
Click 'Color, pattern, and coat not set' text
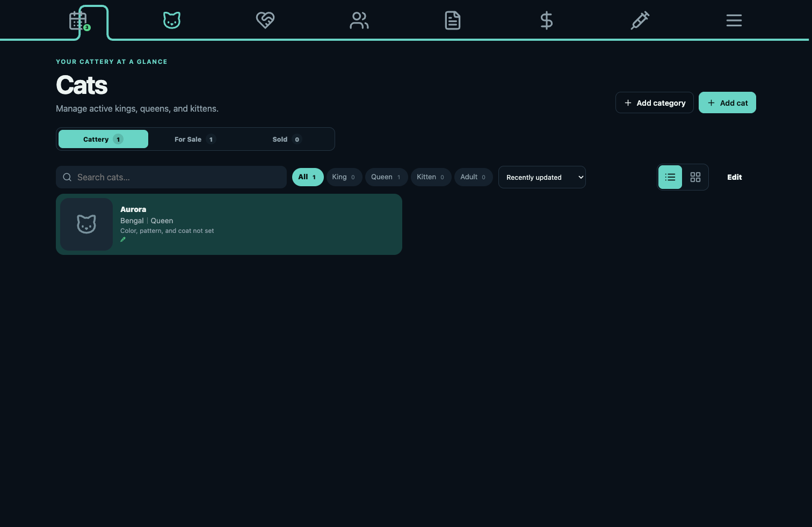(167, 231)
